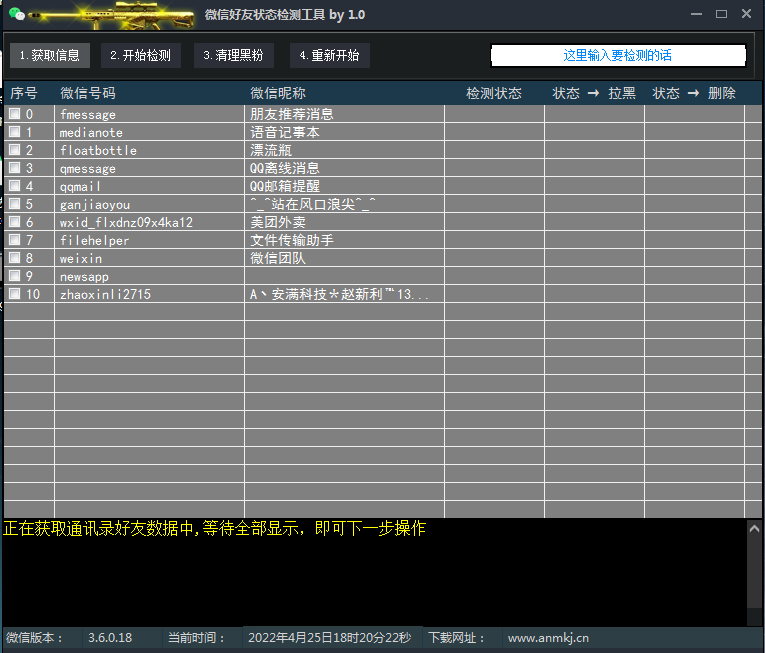
Task: Click the 状态 → 拉黑 column header
Action: [594, 93]
